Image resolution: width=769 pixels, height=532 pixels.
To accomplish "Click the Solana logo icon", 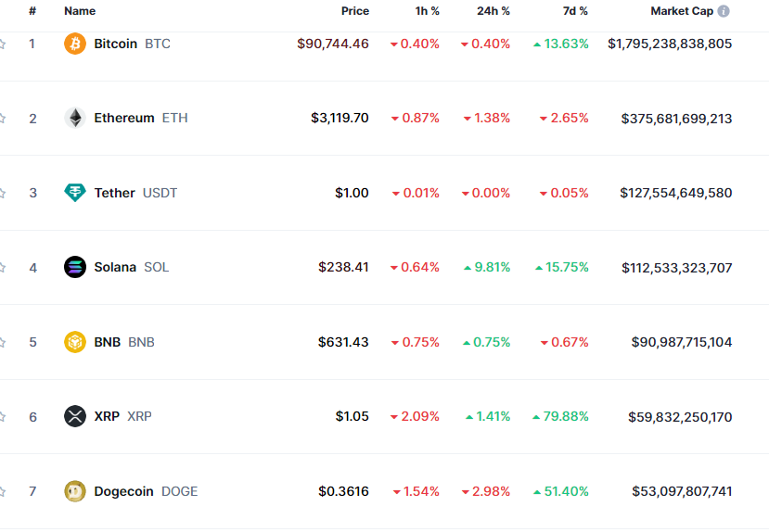I will pos(74,267).
